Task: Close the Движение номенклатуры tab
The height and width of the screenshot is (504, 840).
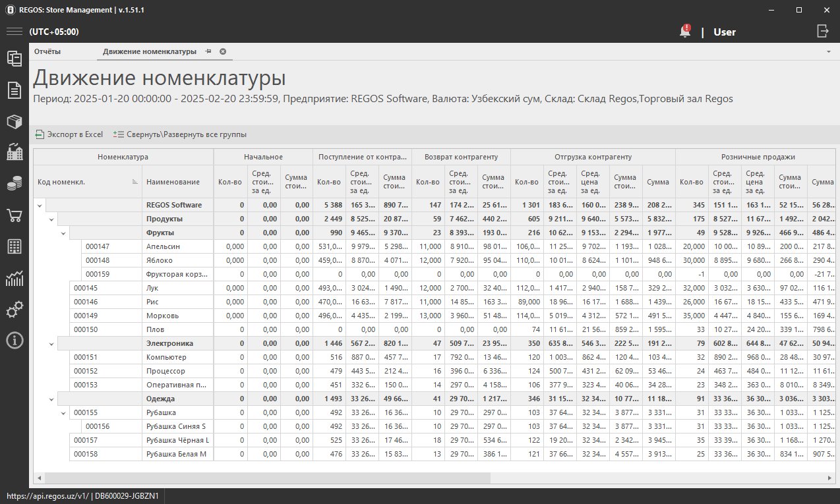Action: (223, 51)
